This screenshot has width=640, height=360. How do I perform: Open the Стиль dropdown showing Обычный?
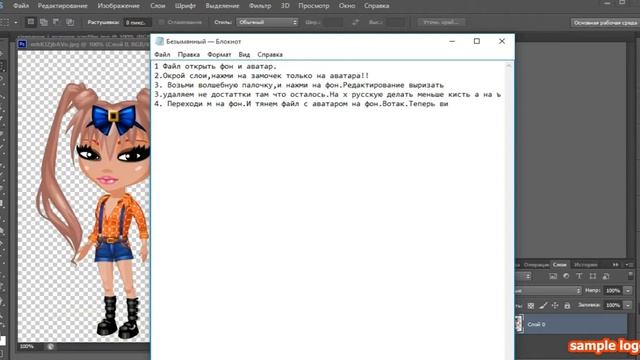268,22
